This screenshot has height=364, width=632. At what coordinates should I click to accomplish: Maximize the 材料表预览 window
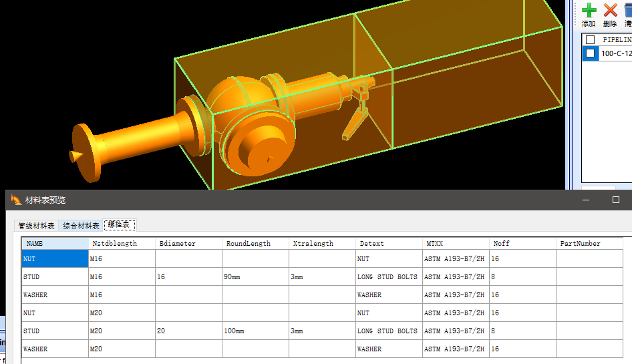615,200
